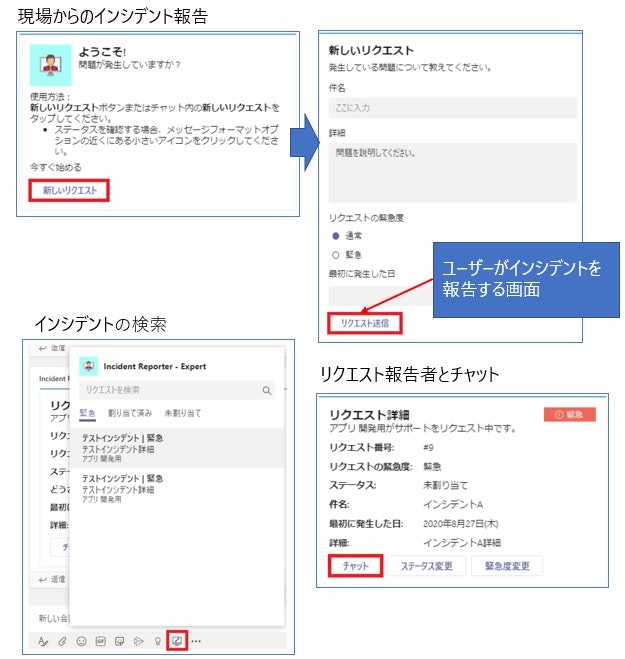
Task: Select the 緊急 urgency radio button
Action: pos(335,255)
